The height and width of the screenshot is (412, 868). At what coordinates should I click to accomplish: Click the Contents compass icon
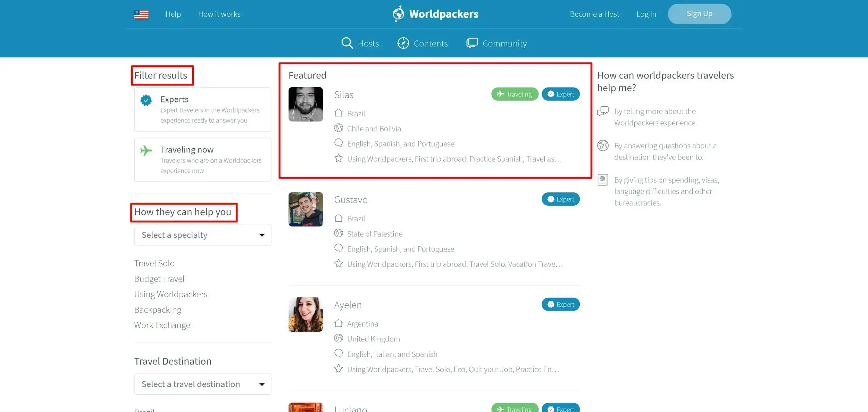click(x=403, y=43)
